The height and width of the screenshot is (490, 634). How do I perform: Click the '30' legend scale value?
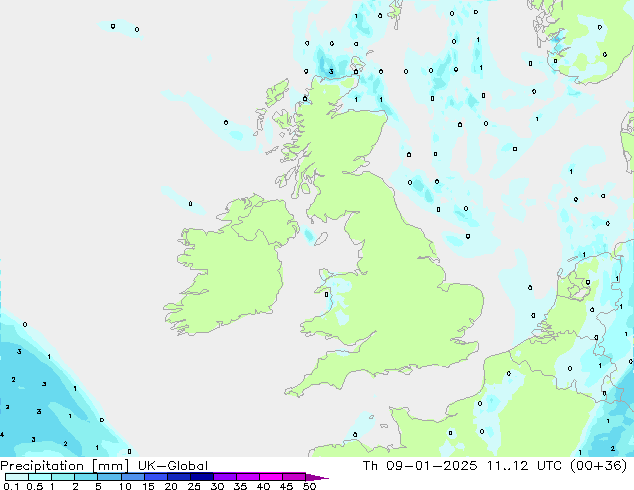point(217,486)
